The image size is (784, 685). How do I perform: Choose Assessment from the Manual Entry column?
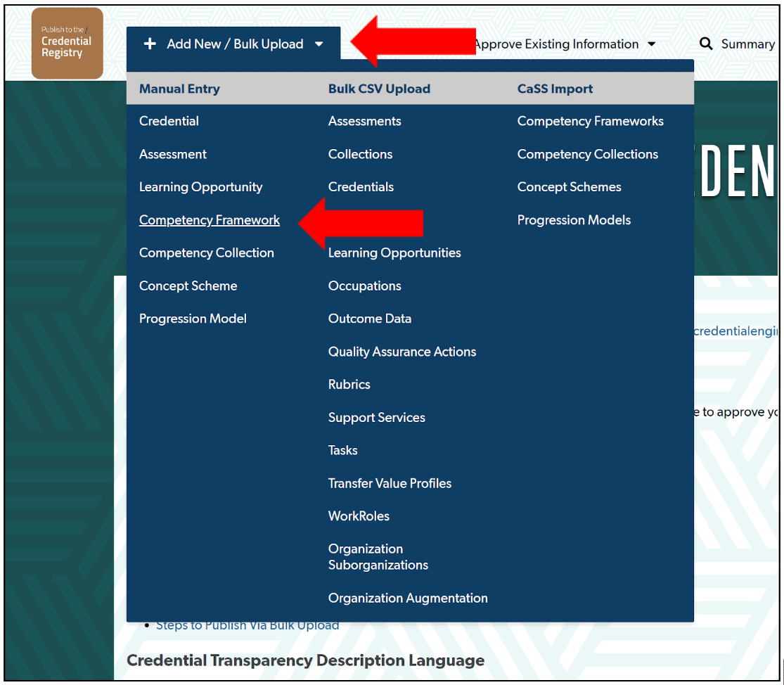[x=172, y=154]
